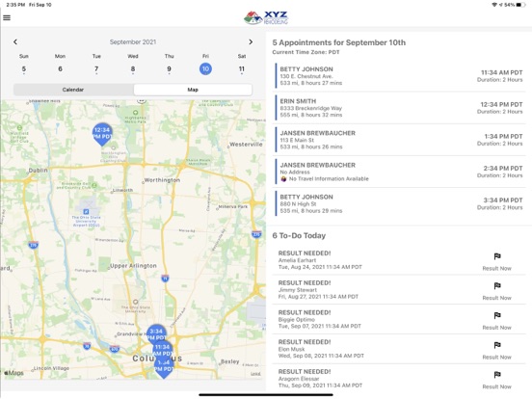Tap the Ohio State University marker
Viewport: 532px width, 399px height.
point(135,302)
